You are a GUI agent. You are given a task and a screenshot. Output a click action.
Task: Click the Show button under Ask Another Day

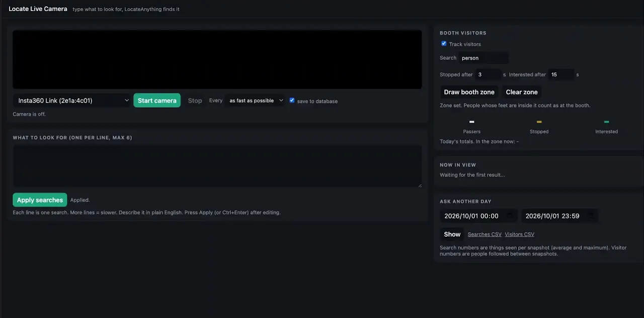pos(452,234)
